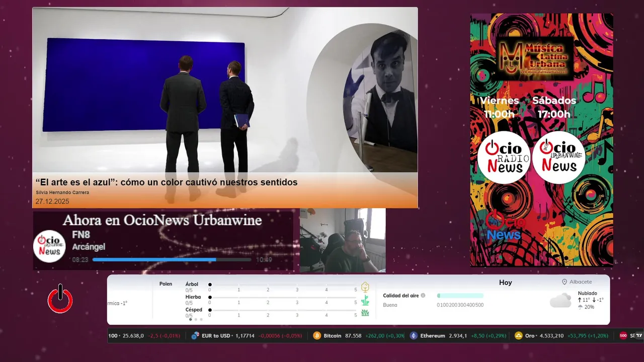The image size is (644, 362).
Task: Click the Música Latina Urbana logo banner
Action: (x=535, y=58)
